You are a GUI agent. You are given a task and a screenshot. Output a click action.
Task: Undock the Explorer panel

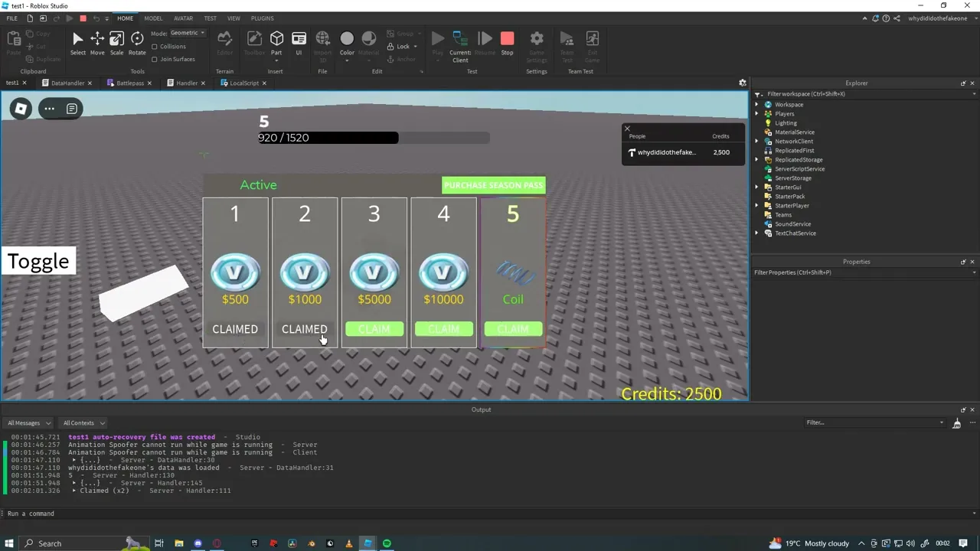[x=963, y=83]
